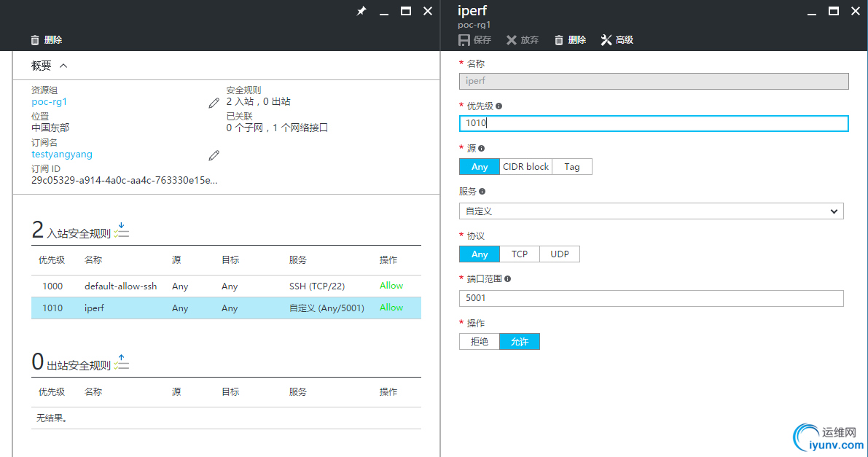Maximize the iperf blade
The height and width of the screenshot is (457, 868).
[833, 11]
